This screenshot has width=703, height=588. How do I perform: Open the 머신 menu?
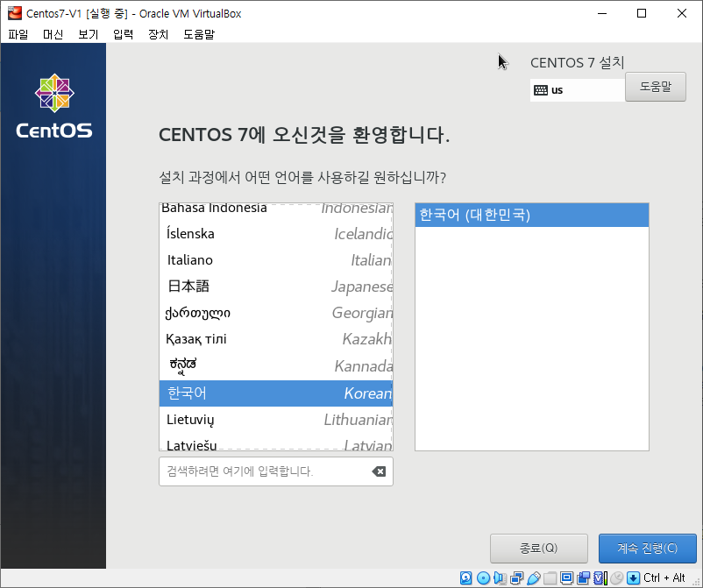pyautogui.click(x=53, y=34)
